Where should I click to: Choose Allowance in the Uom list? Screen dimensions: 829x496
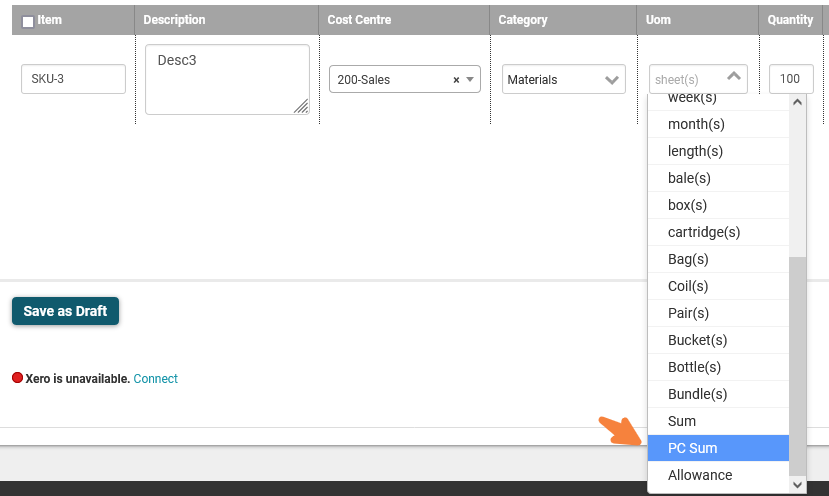coord(719,475)
